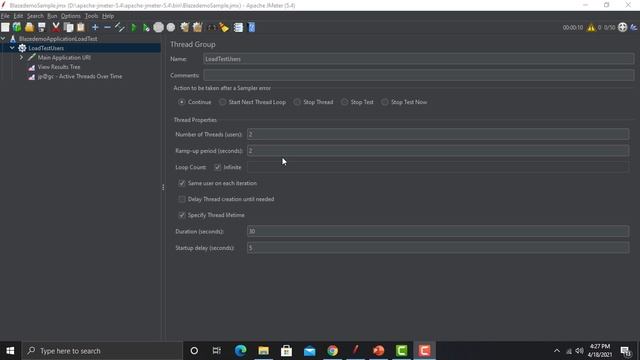
Task: Open the Search menu
Action: coord(35,16)
